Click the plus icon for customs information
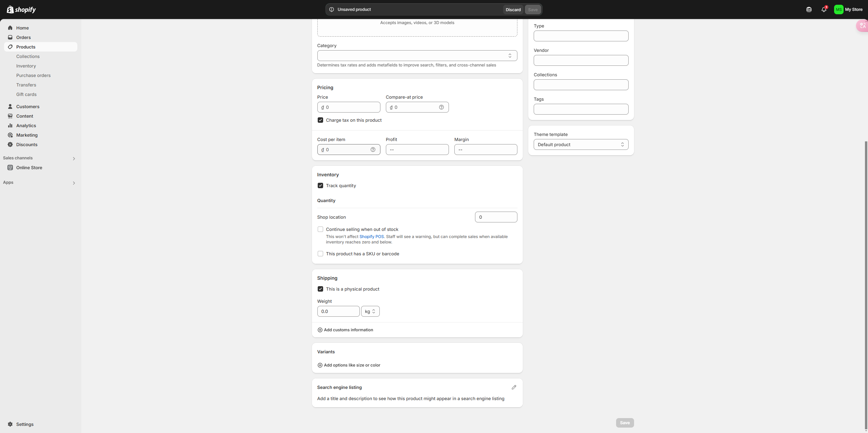 320,330
